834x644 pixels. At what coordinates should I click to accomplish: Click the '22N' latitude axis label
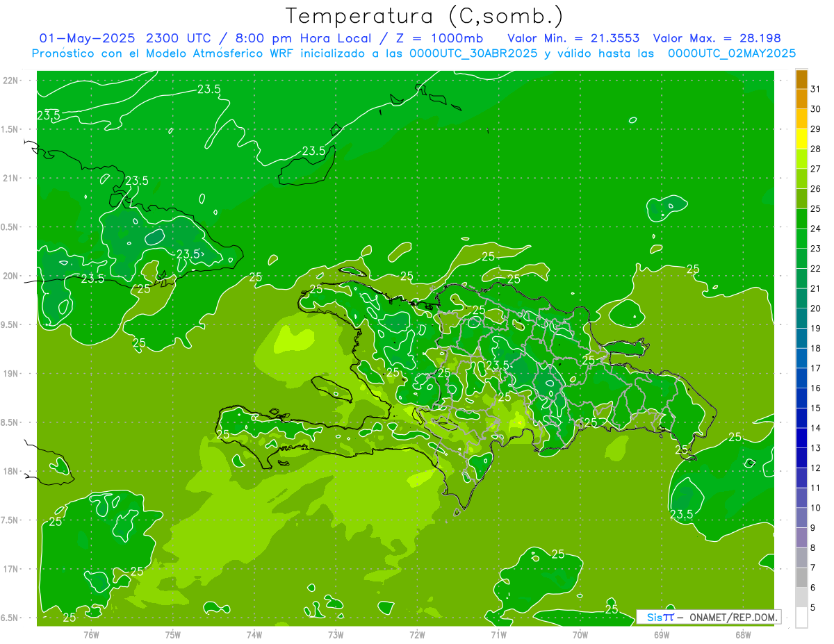[10, 81]
